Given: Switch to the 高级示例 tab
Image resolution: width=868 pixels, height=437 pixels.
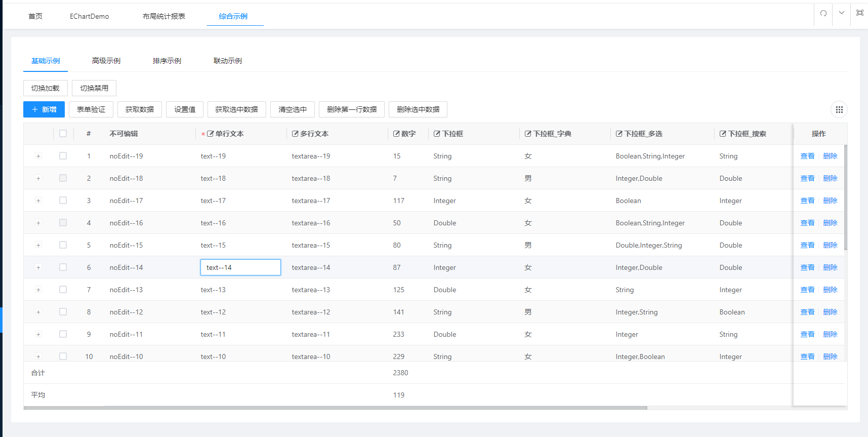Looking at the screenshot, I should pyautogui.click(x=106, y=61).
